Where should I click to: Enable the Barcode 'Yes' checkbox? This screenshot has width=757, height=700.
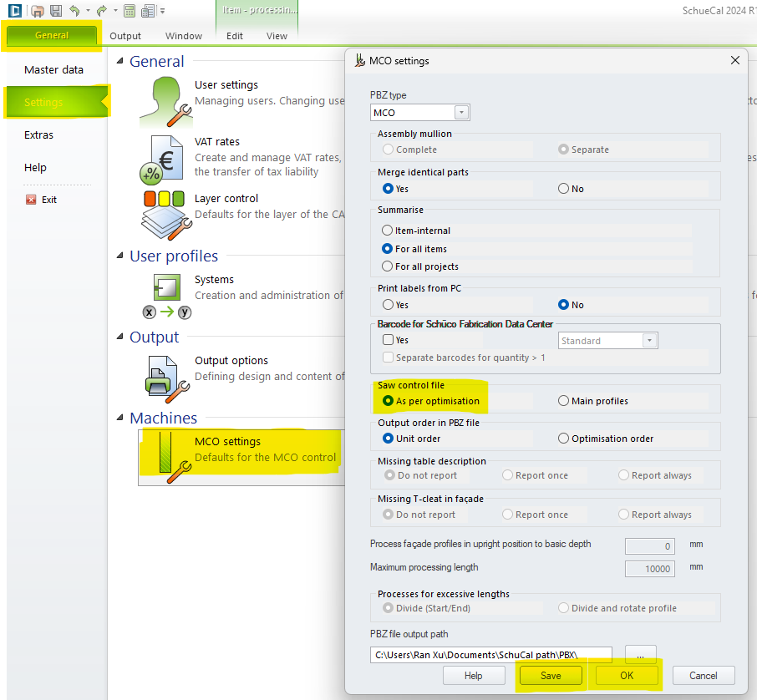388,340
